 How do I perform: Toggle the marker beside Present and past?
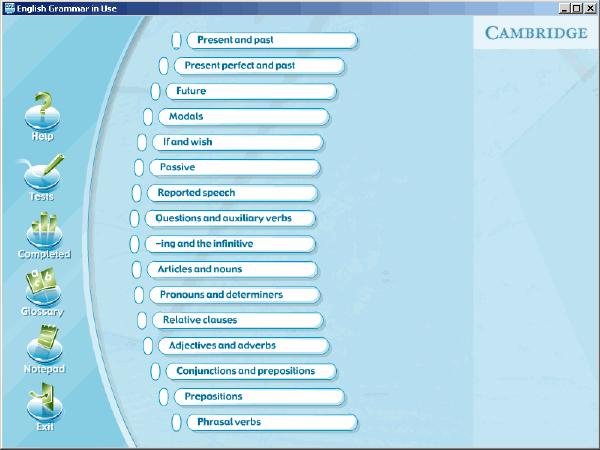tap(177, 40)
